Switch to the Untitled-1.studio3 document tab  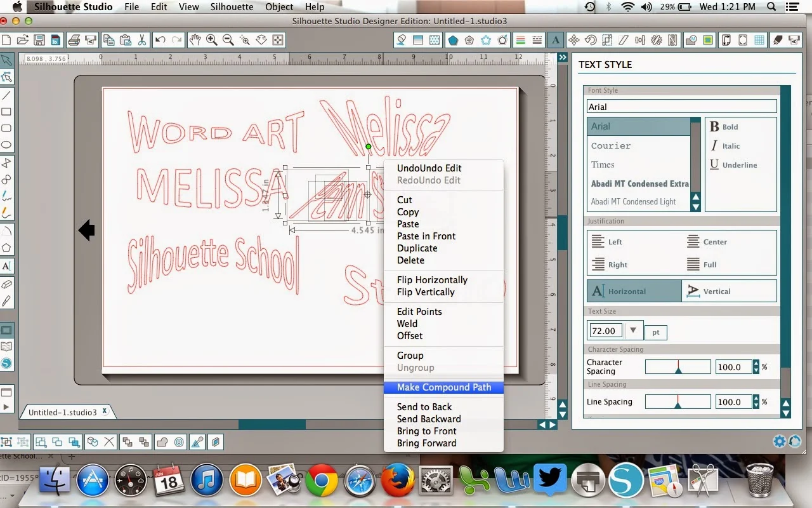62,412
